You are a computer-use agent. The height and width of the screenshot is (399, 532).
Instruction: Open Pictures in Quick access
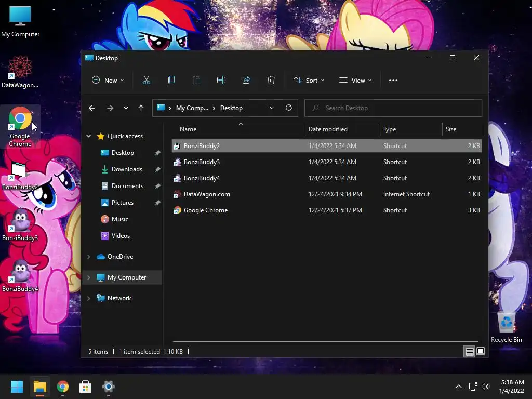pos(122,203)
